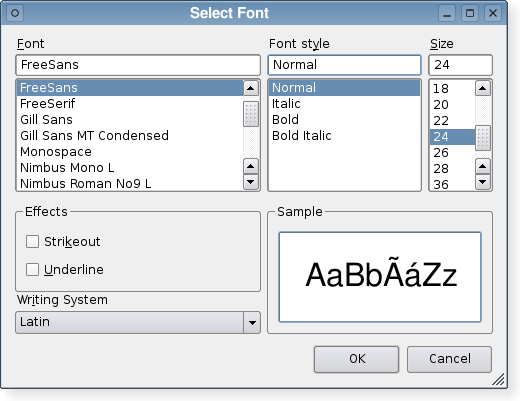This screenshot has width=520, height=401.
Task: Pick Gill Sans MT Condensed font
Action: (x=130, y=136)
